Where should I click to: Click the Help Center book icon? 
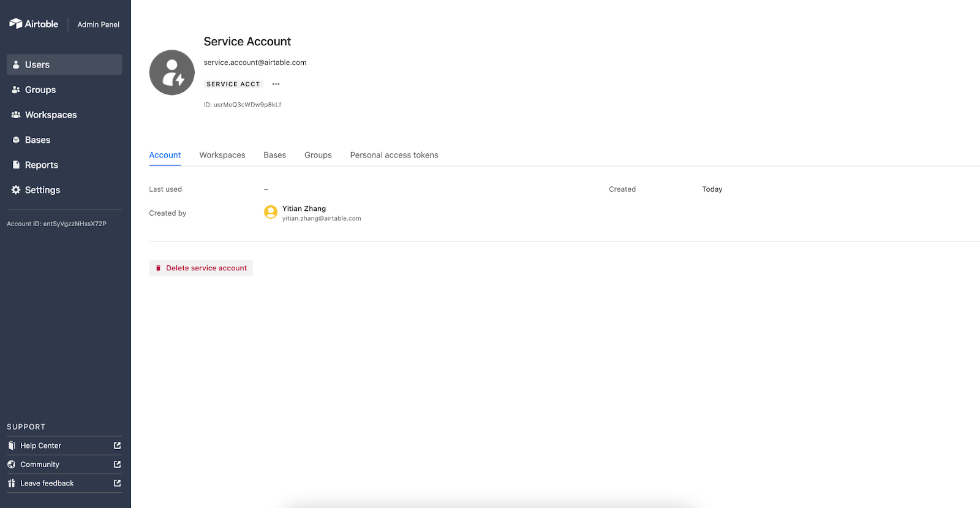(x=12, y=445)
